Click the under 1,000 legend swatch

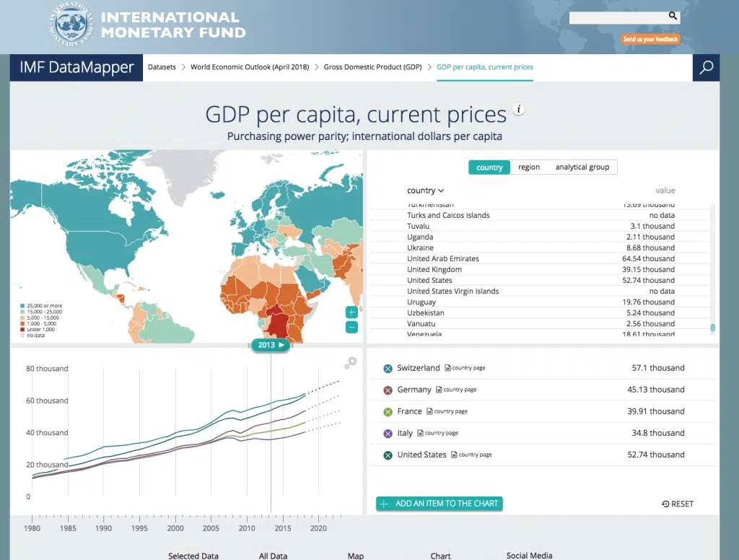coord(22,330)
